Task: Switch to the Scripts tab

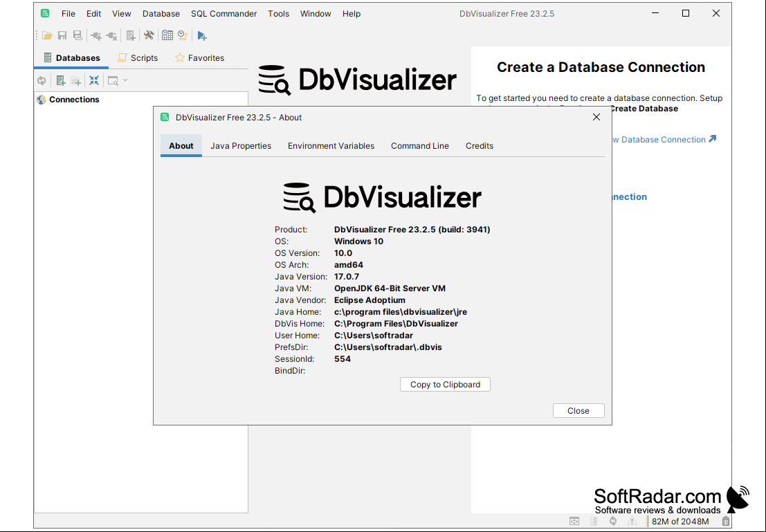Action: [x=138, y=57]
